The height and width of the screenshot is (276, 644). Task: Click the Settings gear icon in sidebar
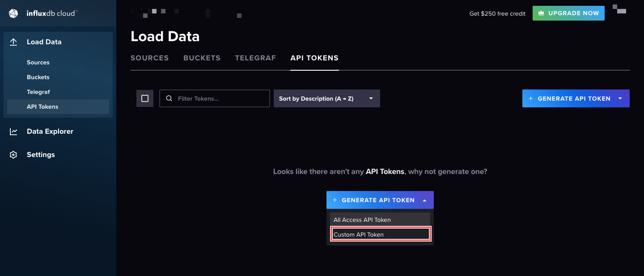(13, 154)
